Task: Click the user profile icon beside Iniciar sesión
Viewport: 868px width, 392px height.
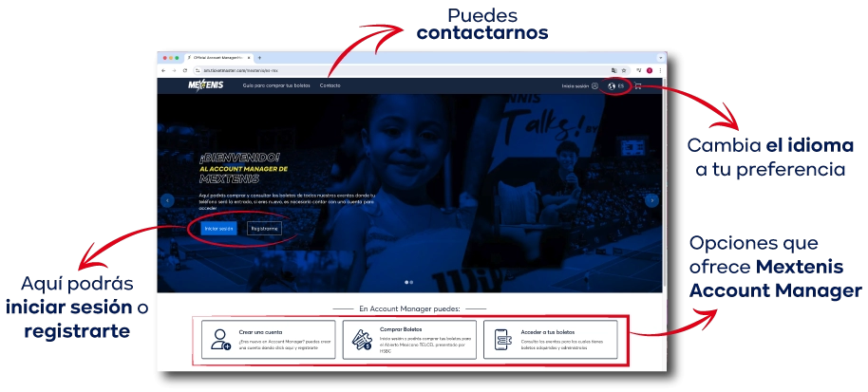Action: (594, 86)
